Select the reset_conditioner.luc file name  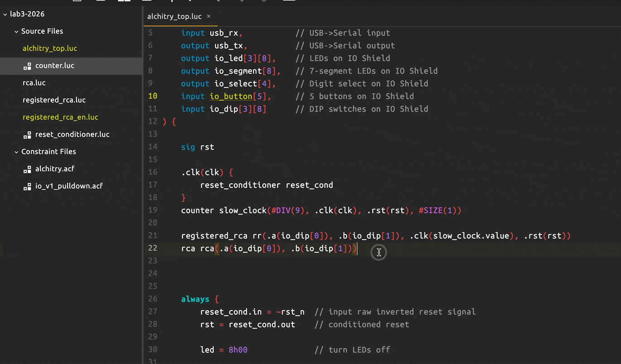click(72, 134)
